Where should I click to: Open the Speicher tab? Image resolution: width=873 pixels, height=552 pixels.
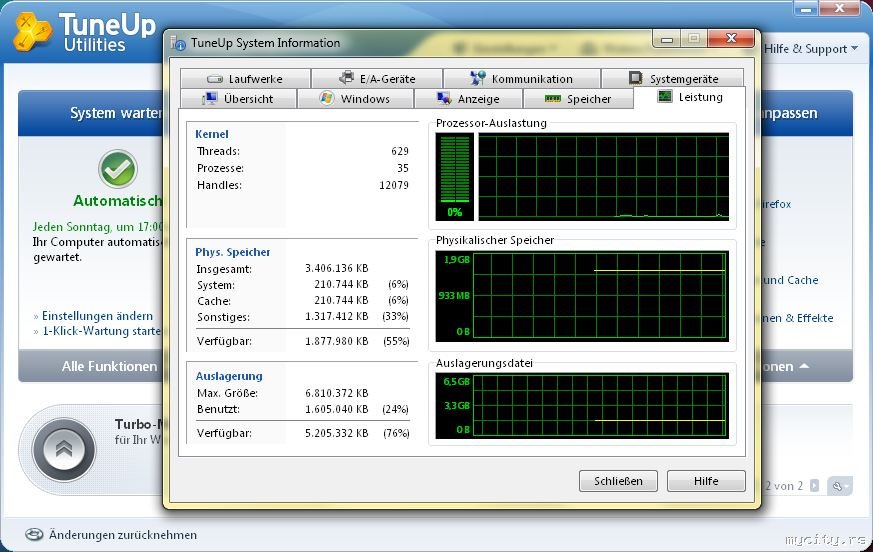pos(578,99)
